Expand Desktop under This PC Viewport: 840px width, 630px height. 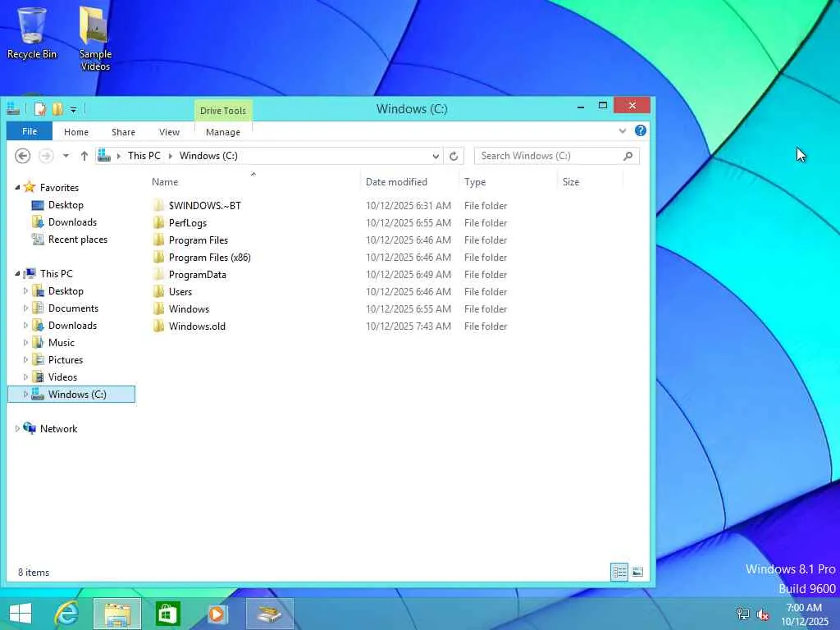25,291
